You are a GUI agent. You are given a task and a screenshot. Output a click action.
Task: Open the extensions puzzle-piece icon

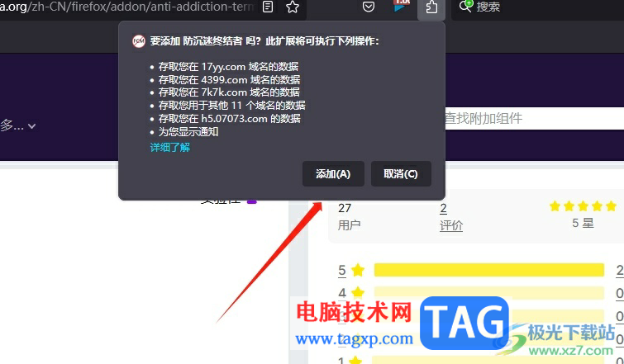431,7
